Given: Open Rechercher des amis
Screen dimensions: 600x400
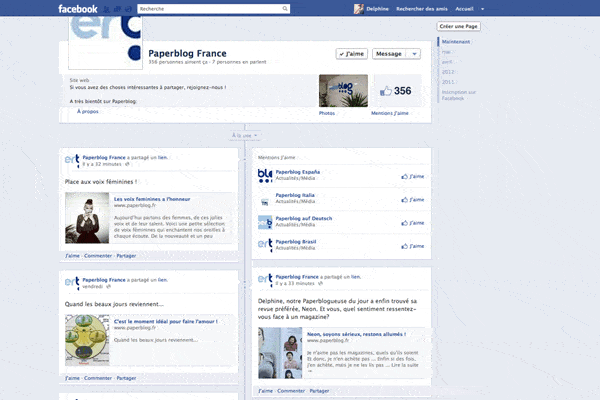Looking at the screenshot, I should (422, 9).
